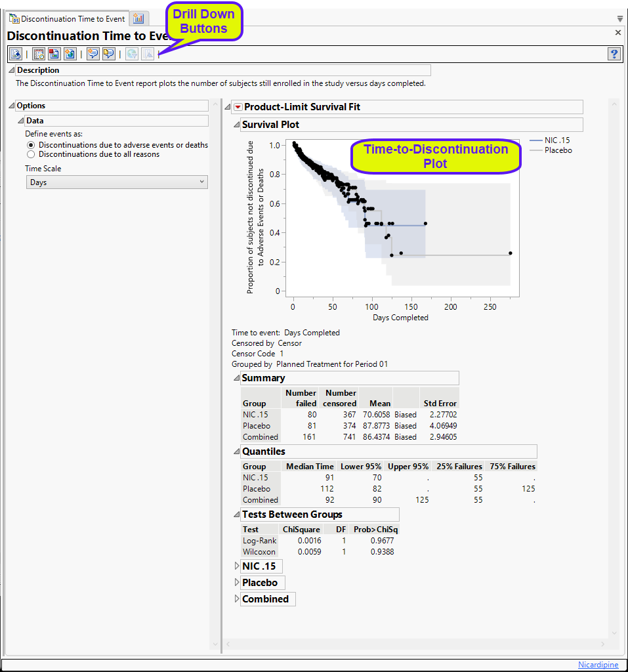
Task: Click the Options panel scroll down arrow
Action: pos(215,644)
